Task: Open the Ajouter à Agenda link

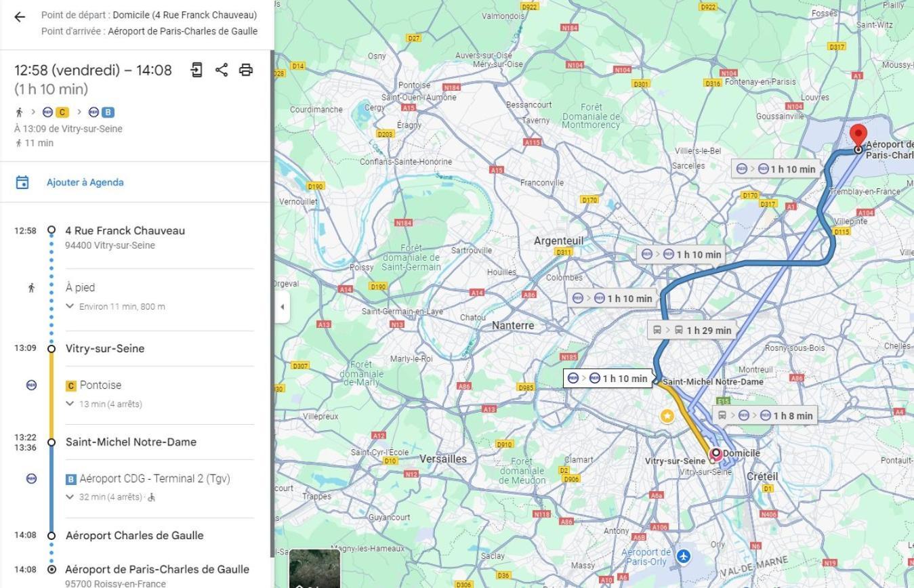Action: click(85, 182)
